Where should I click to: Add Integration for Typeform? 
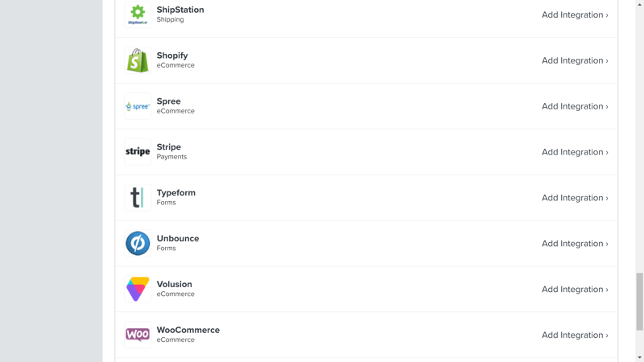574,198
